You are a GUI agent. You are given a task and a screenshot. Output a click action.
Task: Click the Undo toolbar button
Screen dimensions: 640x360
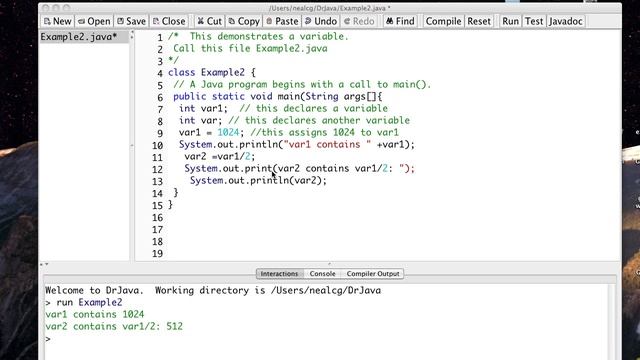click(x=321, y=21)
